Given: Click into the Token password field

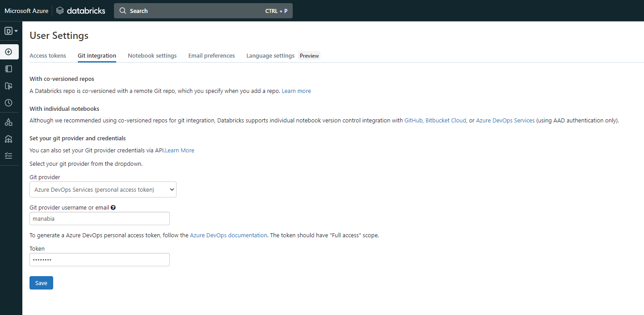Looking at the screenshot, I should tap(100, 260).
